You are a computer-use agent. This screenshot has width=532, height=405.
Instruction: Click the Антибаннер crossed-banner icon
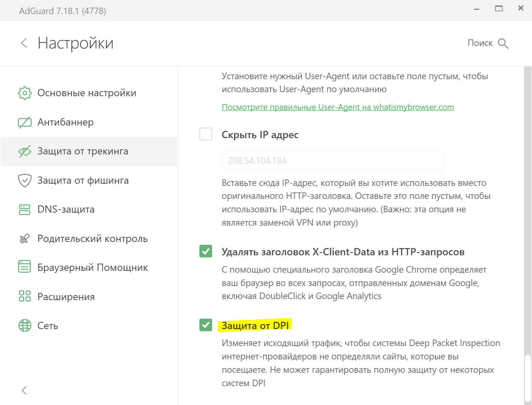click(25, 122)
